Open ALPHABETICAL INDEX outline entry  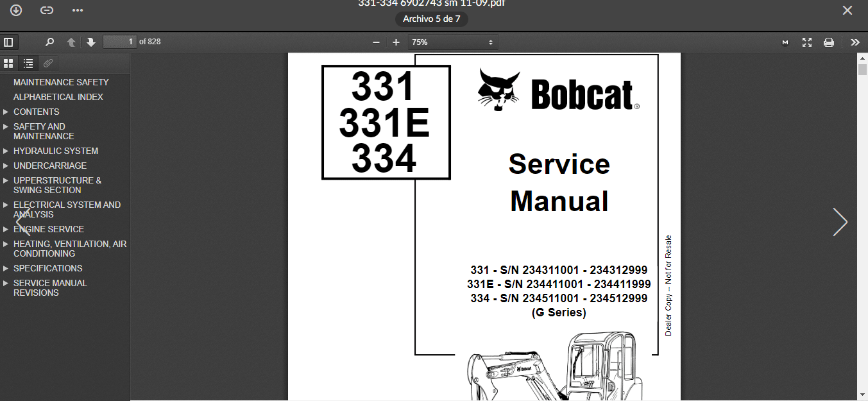click(58, 97)
